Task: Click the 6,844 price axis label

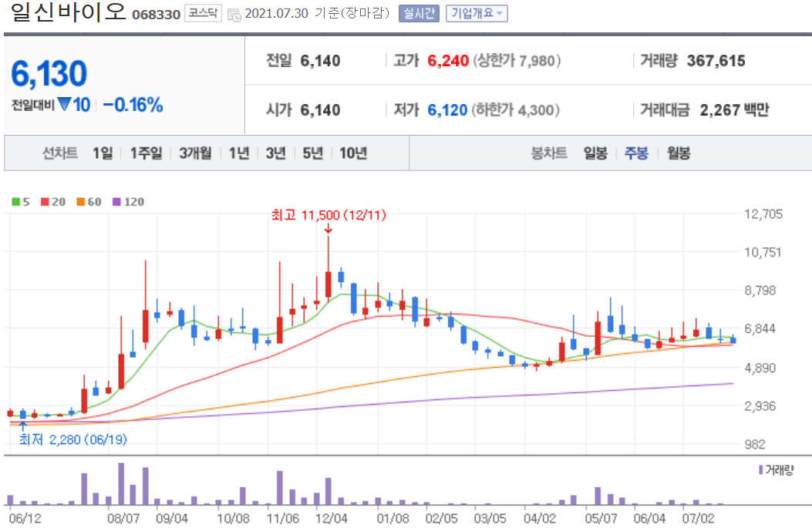Action: point(760,328)
